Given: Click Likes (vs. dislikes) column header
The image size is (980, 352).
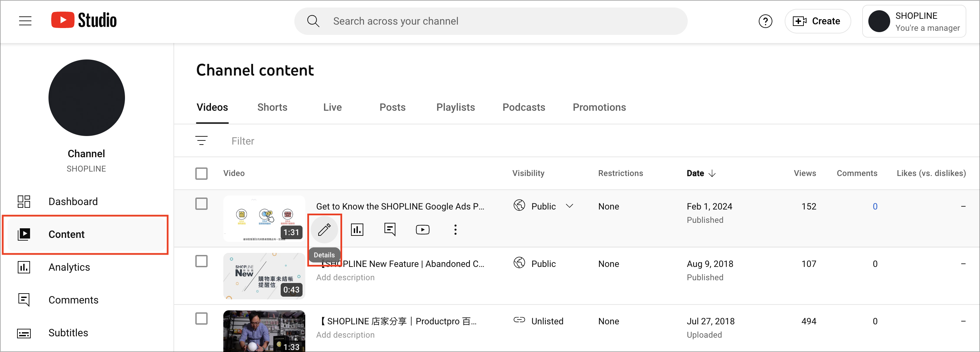Looking at the screenshot, I should coord(931,173).
